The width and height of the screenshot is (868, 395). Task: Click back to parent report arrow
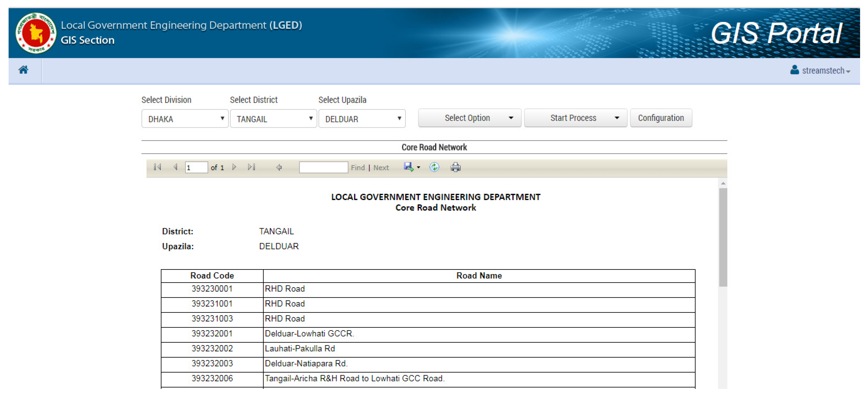(279, 167)
